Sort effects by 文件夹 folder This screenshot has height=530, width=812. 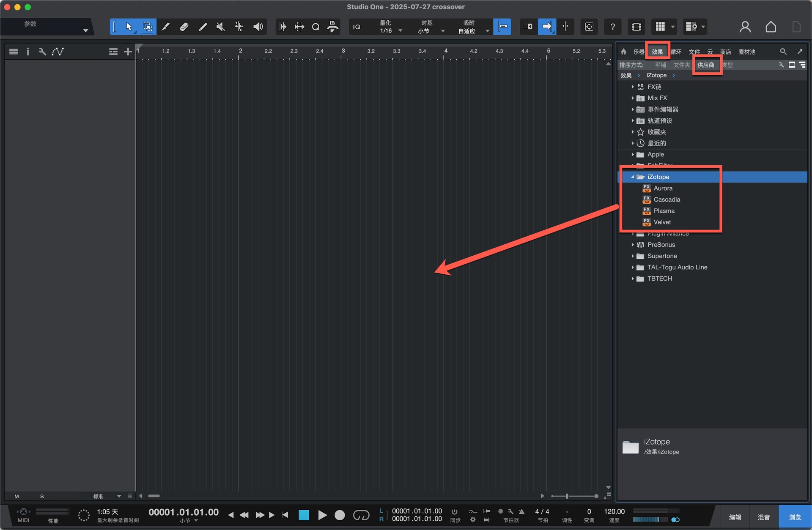pyautogui.click(x=681, y=65)
